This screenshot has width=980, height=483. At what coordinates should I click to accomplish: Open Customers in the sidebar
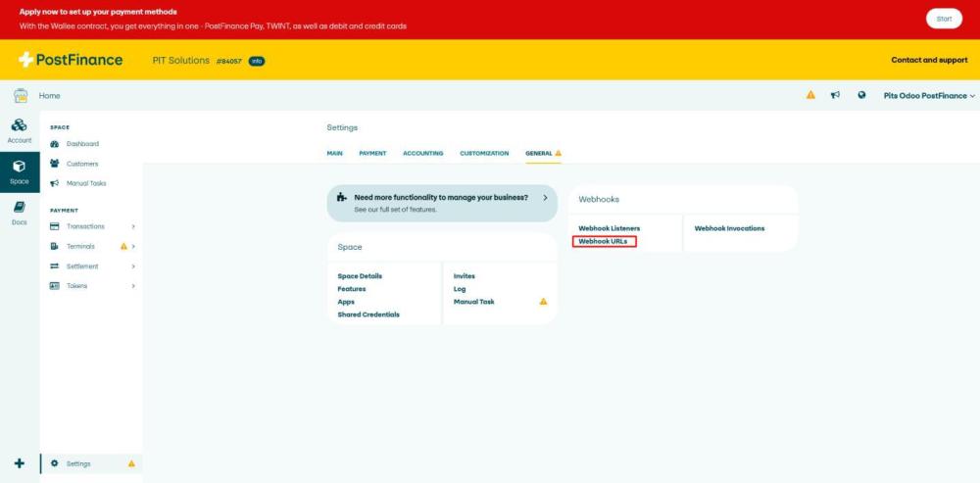(x=82, y=164)
